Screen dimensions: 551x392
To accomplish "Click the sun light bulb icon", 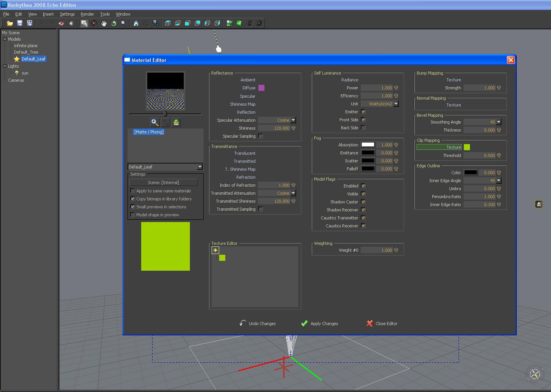I will (x=17, y=73).
